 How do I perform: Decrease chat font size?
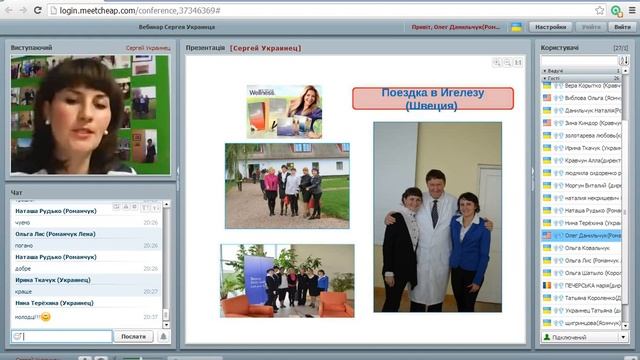tap(155, 208)
